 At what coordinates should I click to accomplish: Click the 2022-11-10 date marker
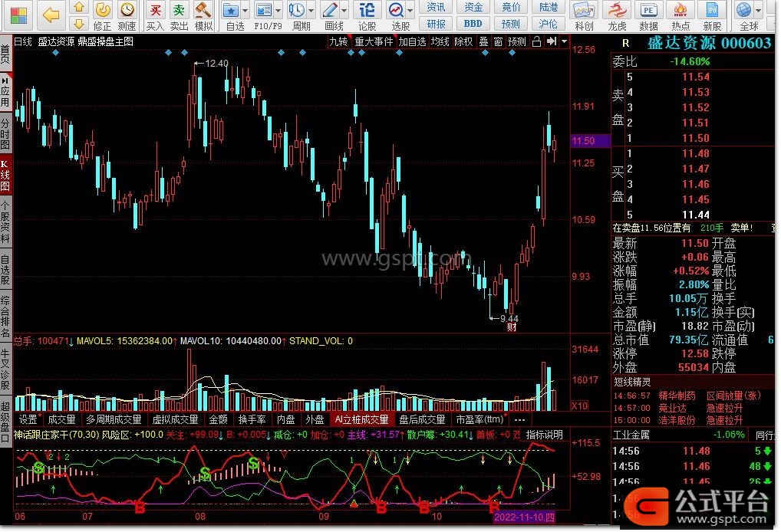(x=523, y=517)
